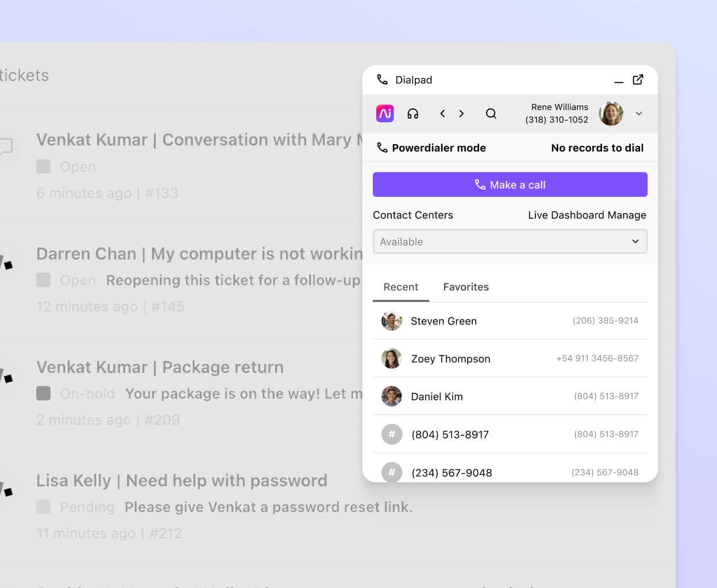Click the Powerdialer mode phone icon
The image size is (717, 588).
[x=381, y=148]
